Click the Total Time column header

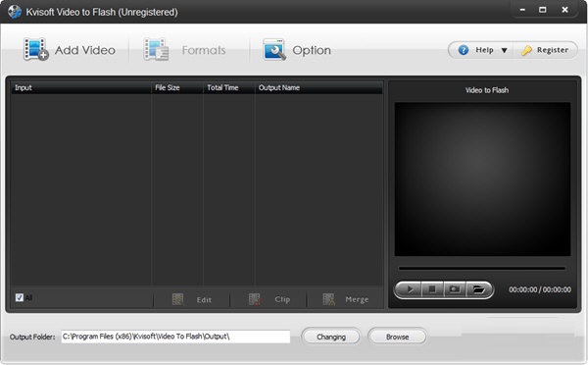pos(229,87)
